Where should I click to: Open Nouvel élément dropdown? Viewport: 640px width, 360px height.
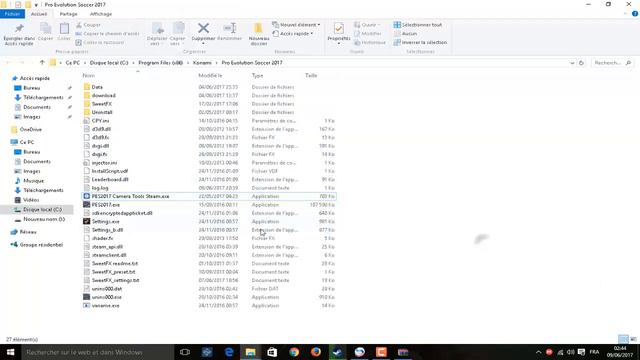(x=296, y=25)
